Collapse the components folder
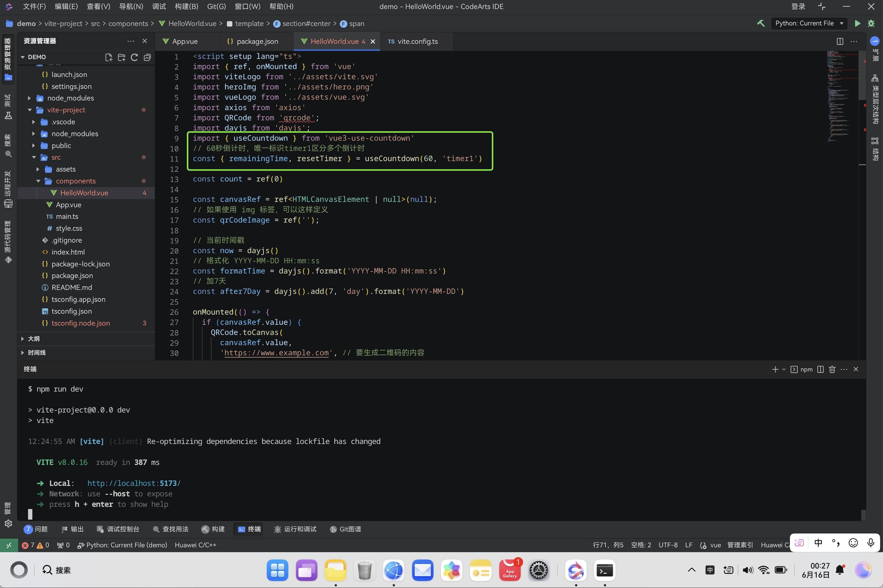 (38, 181)
